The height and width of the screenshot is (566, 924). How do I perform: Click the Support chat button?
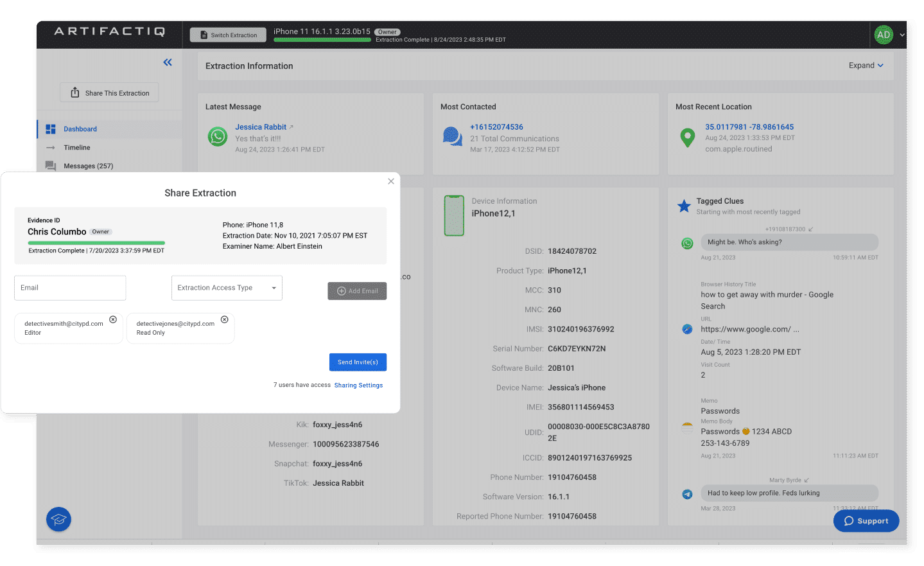[866, 521]
